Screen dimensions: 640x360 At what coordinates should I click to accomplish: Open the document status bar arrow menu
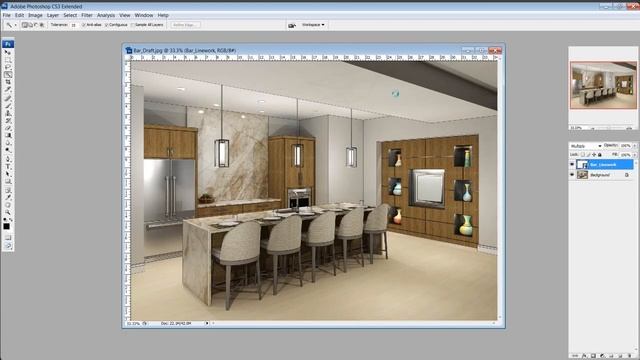[x=207, y=323]
